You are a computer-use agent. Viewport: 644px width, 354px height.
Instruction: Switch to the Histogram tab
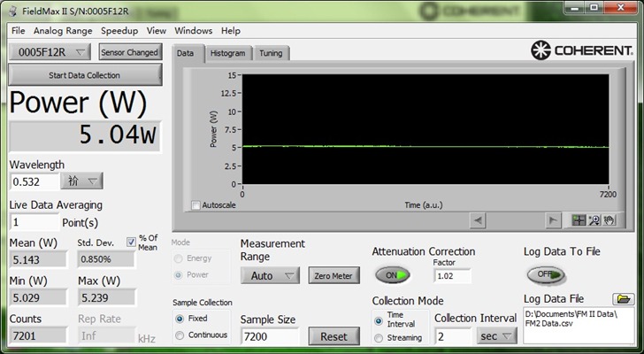tap(228, 53)
